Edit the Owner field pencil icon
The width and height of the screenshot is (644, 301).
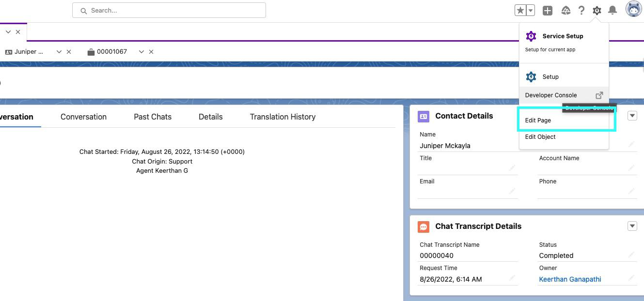click(x=631, y=278)
